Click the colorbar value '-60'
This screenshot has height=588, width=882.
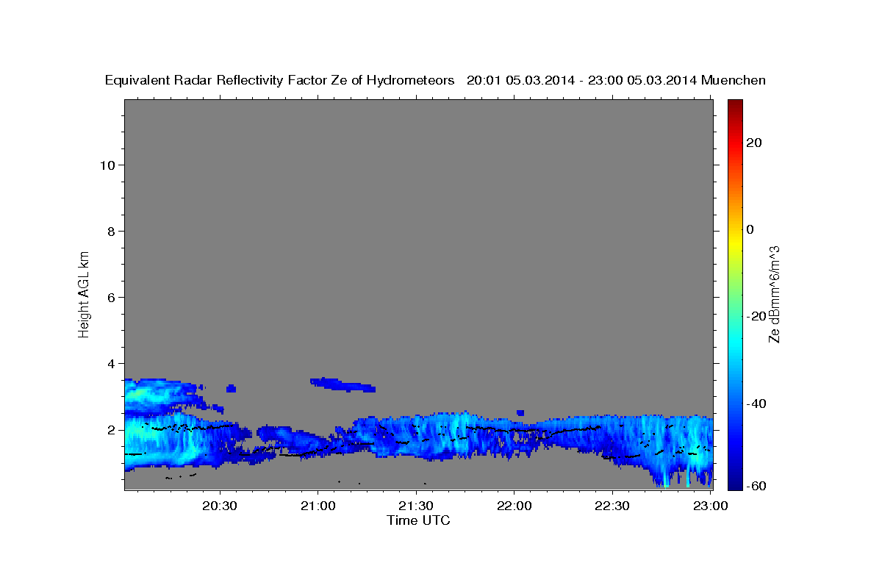coord(755,487)
